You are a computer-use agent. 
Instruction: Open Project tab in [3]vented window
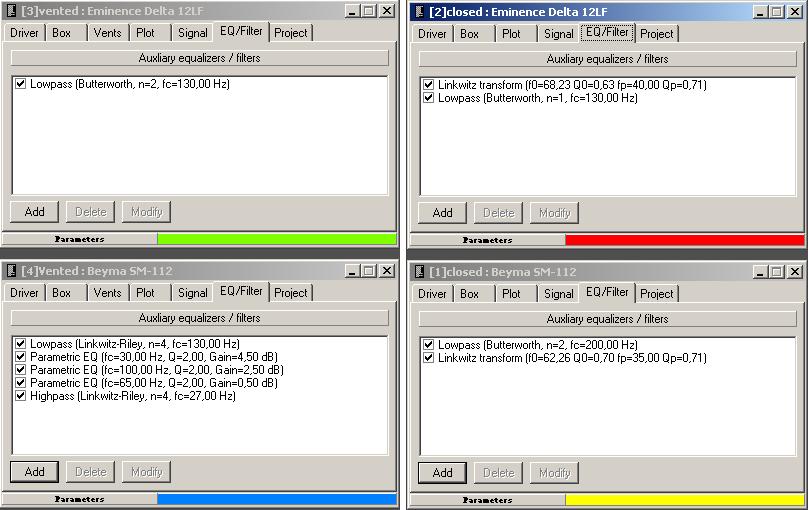pyautogui.click(x=291, y=33)
